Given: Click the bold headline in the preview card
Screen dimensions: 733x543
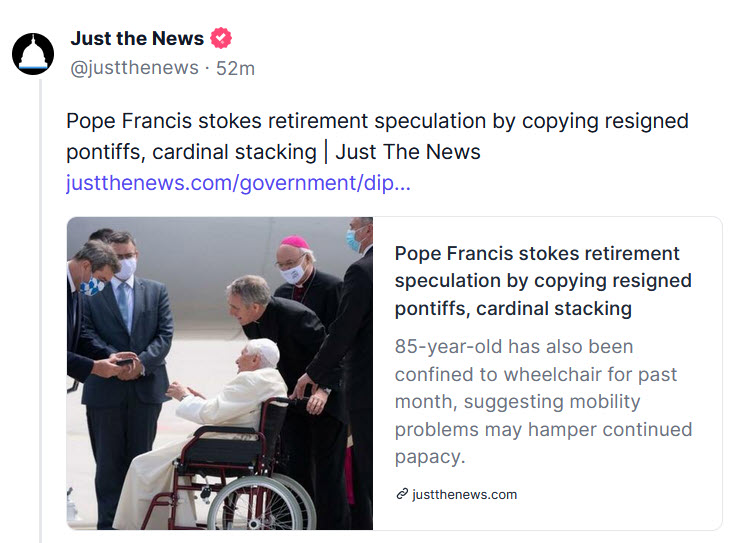Looking at the screenshot, I should 537,281.
